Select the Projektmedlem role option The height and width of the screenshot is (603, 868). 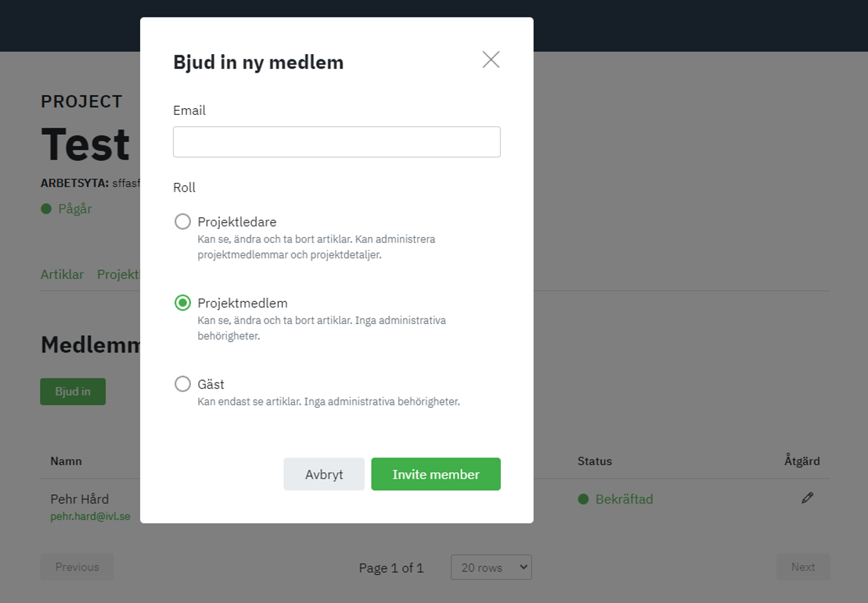point(182,303)
